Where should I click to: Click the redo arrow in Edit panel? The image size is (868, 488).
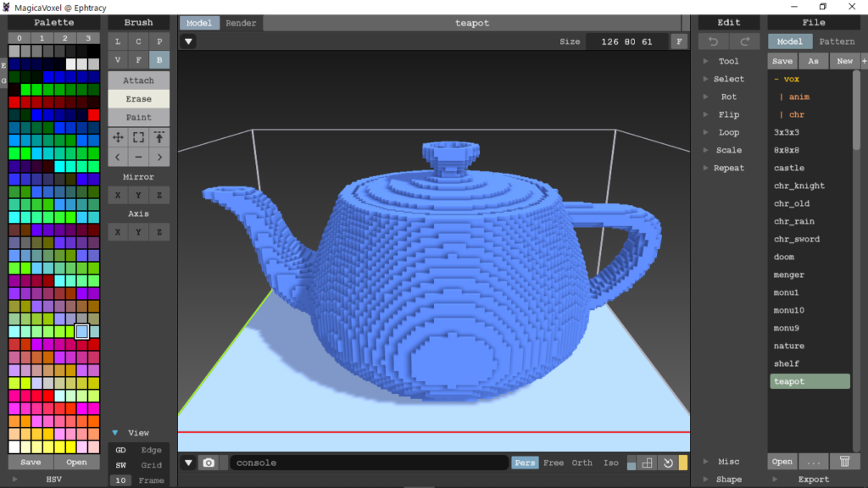click(744, 42)
